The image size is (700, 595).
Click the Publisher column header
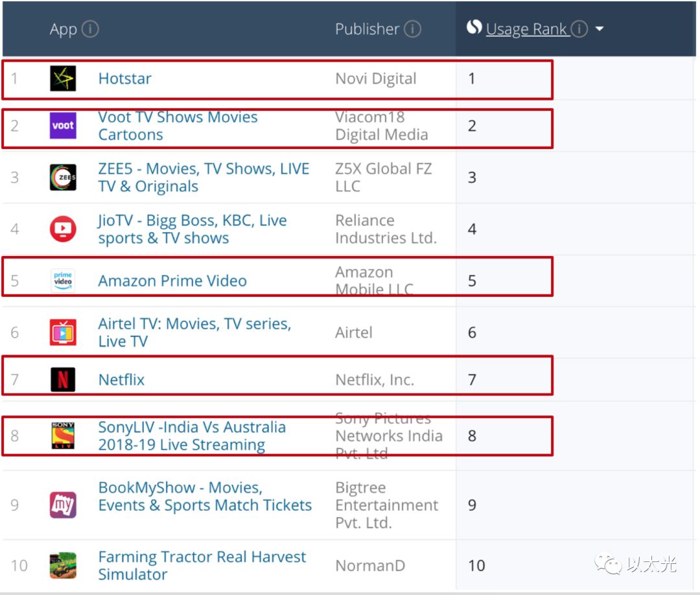[x=367, y=29]
